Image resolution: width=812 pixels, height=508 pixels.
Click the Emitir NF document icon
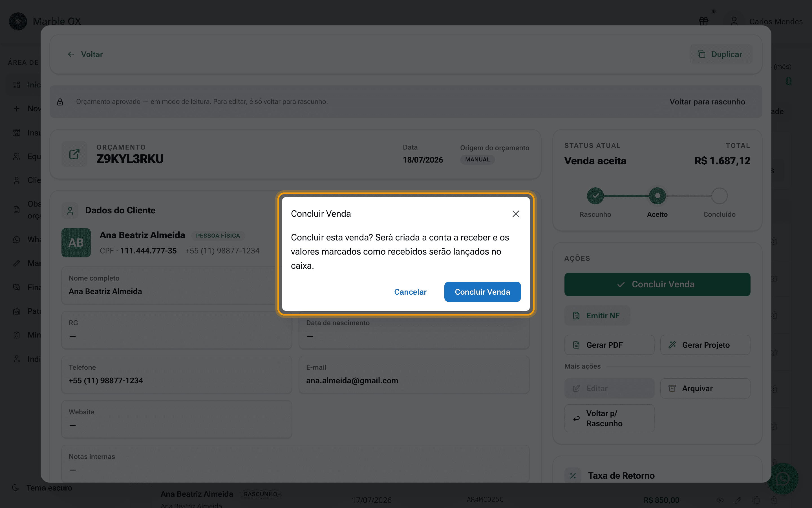(576, 316)
